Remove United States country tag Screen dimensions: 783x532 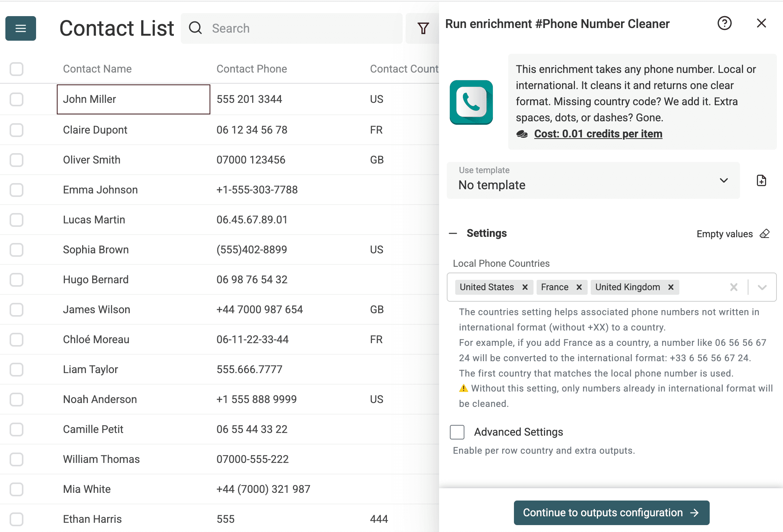[525, 287]
